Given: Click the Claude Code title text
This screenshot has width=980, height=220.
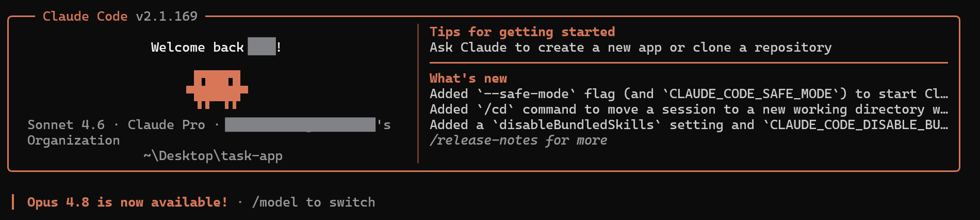Looking at the screenshot, I should coord(85,17).
